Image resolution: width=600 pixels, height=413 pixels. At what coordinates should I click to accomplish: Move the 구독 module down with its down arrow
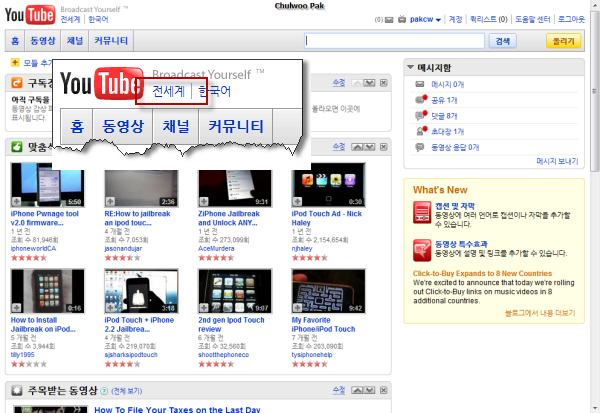pyautogui.click(x=369, y=83)
